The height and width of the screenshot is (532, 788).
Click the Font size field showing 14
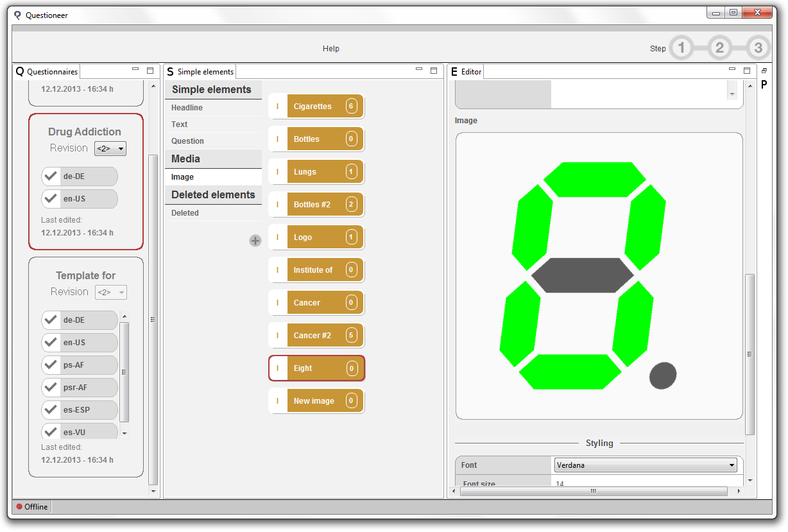point(644,483)
